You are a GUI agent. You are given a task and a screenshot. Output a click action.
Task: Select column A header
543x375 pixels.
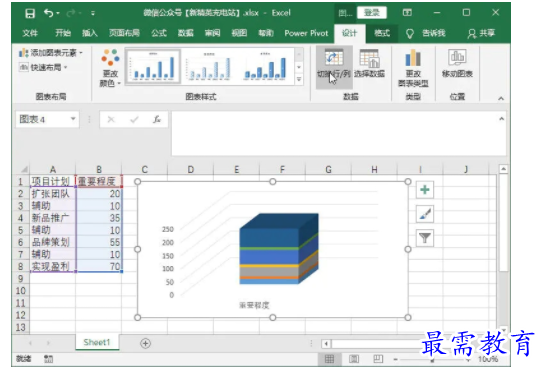point(53,169)
